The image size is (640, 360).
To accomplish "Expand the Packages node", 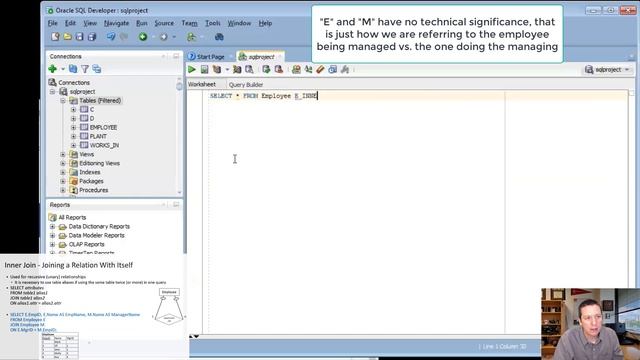I will point(63,181).
